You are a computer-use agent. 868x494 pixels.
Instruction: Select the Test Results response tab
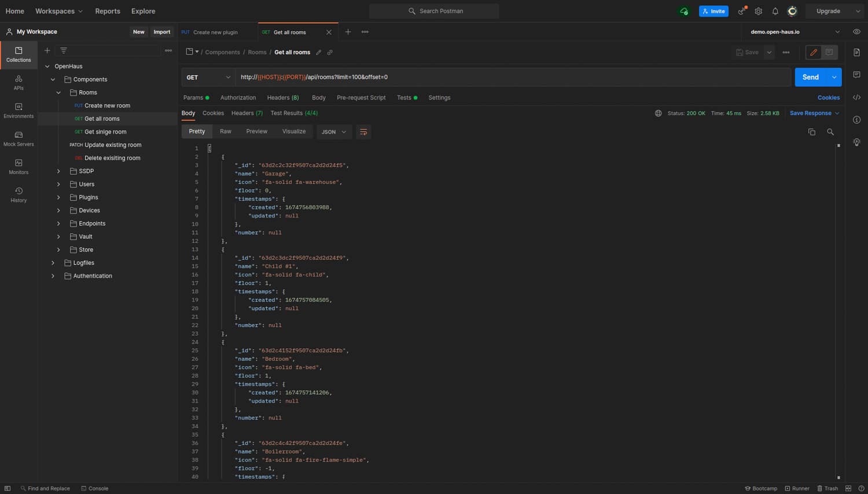point(293,113)
